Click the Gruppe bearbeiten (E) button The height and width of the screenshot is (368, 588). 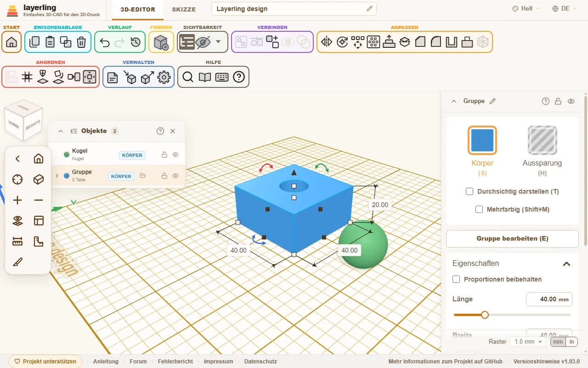(x=512, y=239)
